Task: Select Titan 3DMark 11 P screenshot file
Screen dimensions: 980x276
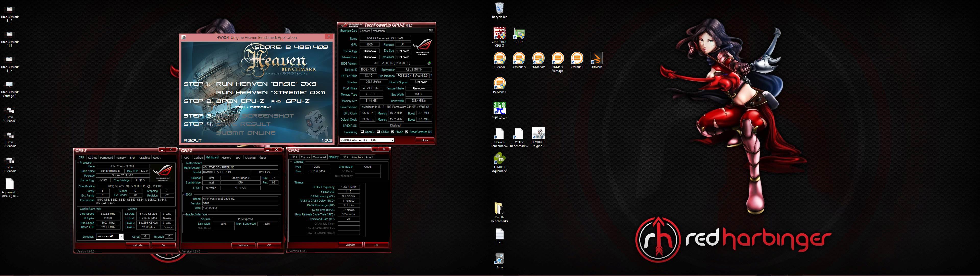Action: [9, 14]
